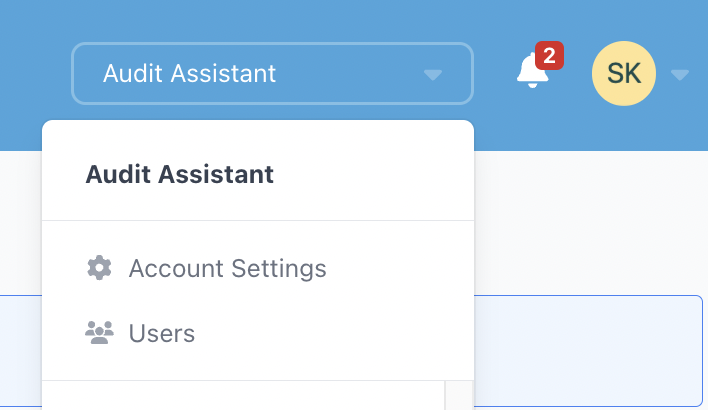
Task: Click the gear icon beside Account Settings
Action: coord(99,268)
